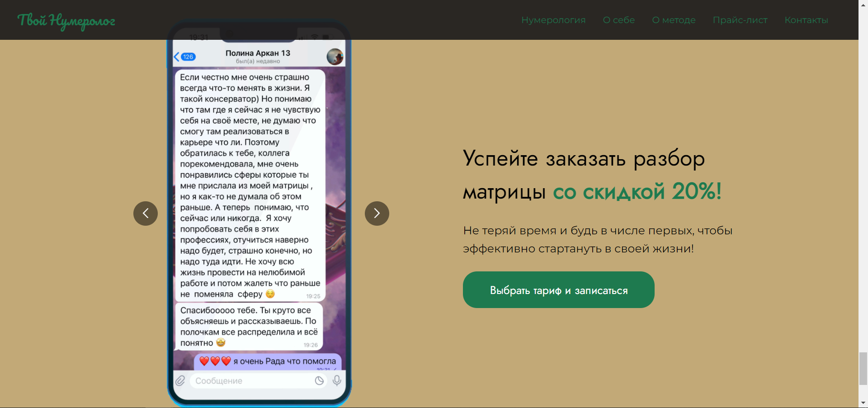
Task: Click the 126 unread badge
Action: [188, 57]
